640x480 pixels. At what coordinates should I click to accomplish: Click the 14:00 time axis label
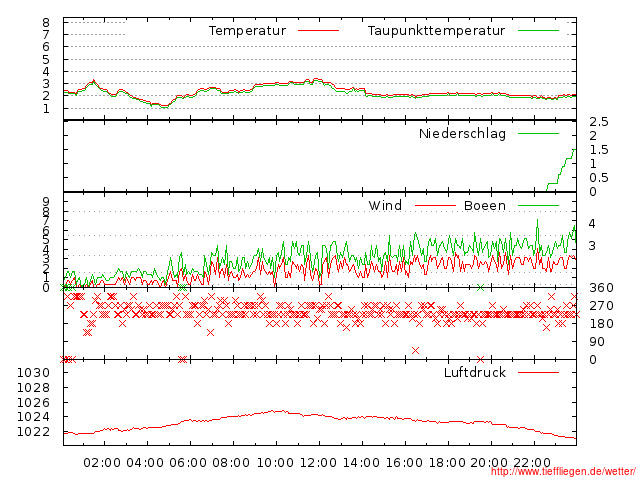(361, 463)
